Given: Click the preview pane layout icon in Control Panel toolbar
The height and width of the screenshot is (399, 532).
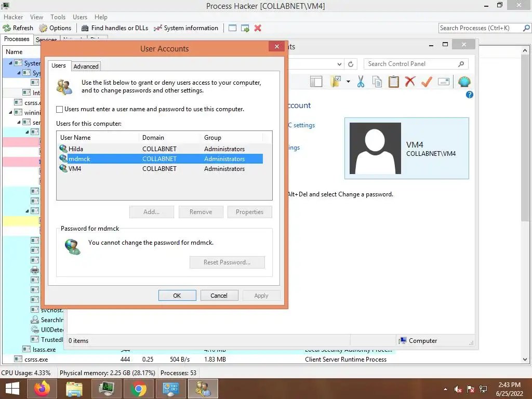Looking at the screenshot, I should [316, 82].
